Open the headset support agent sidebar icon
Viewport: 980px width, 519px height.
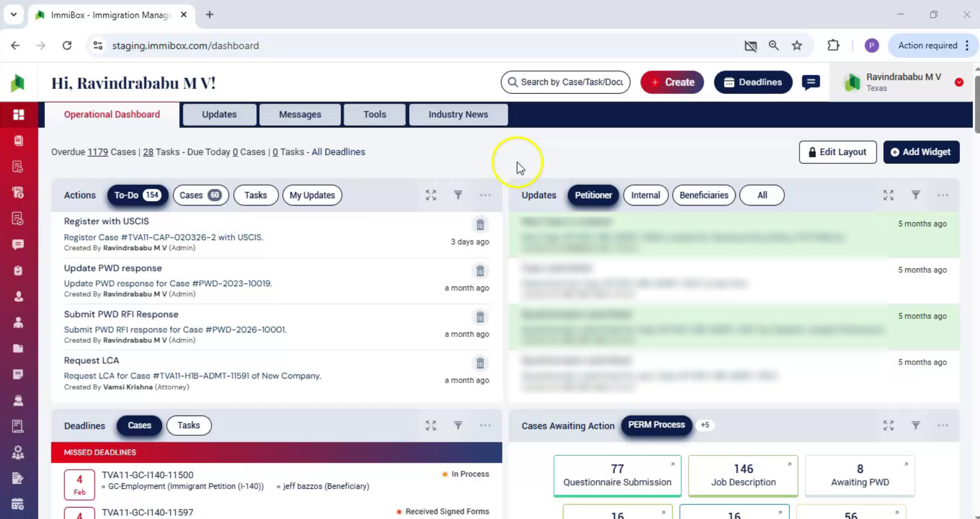click(x=18, y=400)
